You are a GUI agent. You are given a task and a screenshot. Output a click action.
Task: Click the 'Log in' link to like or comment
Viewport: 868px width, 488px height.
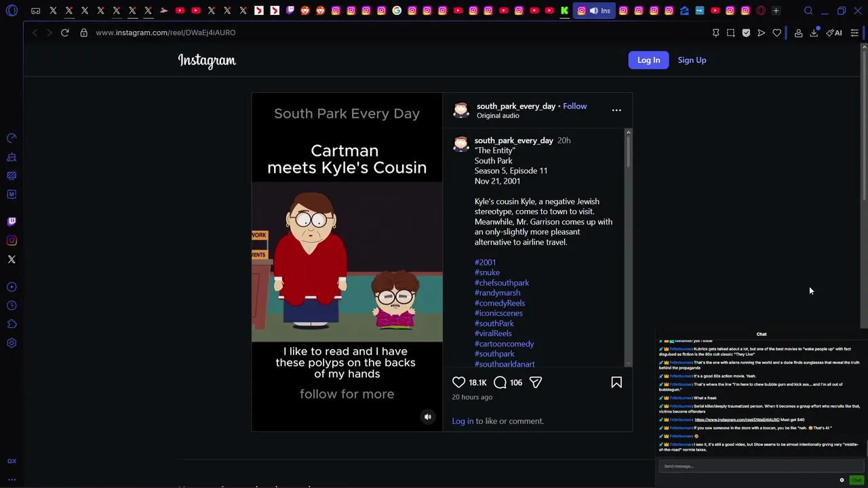pyautogui.click(x=462, y=421)
